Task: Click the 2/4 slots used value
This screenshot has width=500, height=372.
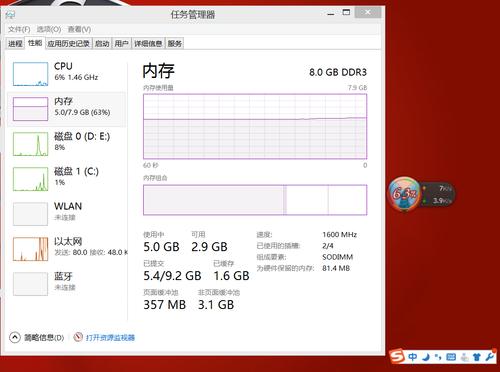Action: click(328, 246)
